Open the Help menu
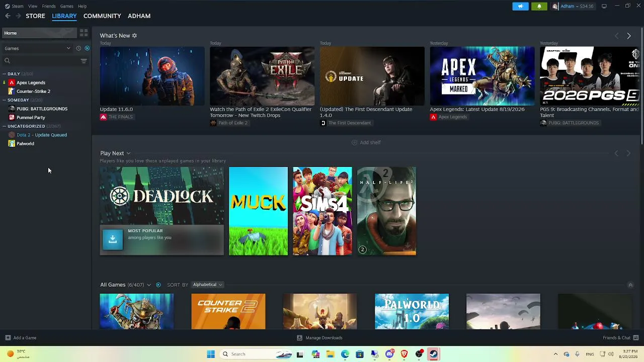 82,6
